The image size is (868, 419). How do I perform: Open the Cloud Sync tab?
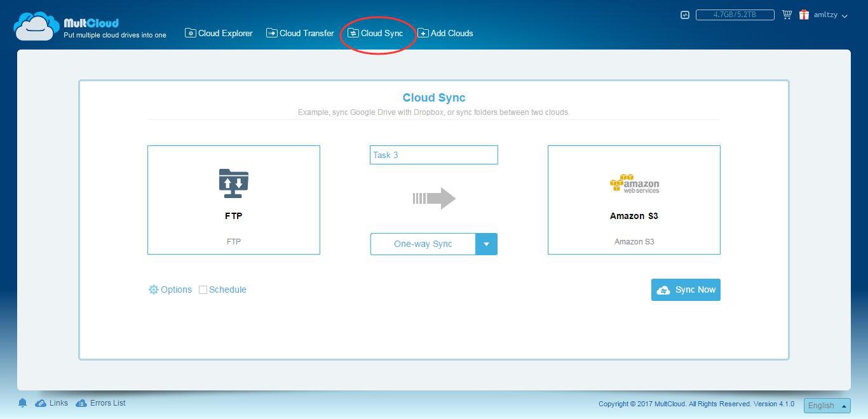point(376,33)
